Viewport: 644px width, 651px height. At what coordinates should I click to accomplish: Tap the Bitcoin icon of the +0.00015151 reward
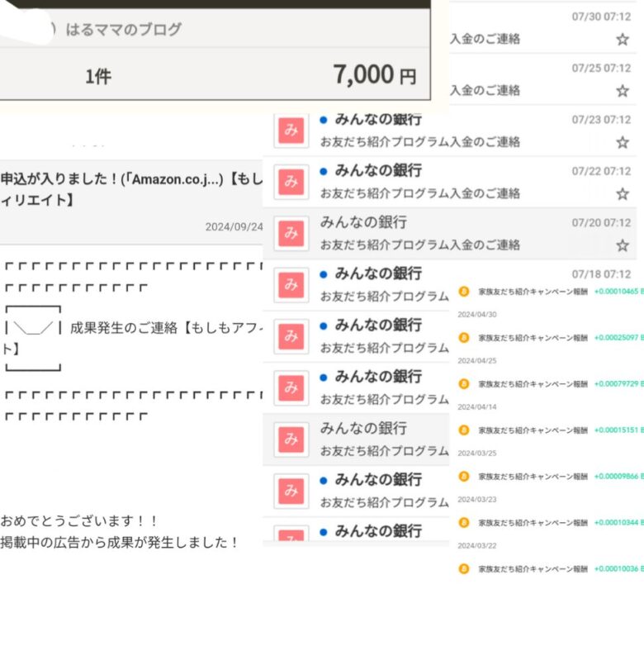tap(464, 430)
